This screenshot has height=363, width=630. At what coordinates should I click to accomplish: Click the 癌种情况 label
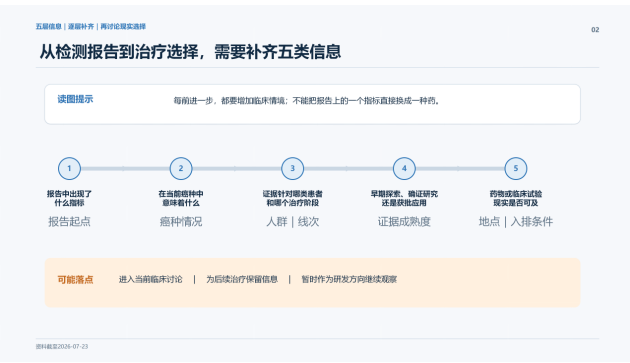(x=181, y=221)
